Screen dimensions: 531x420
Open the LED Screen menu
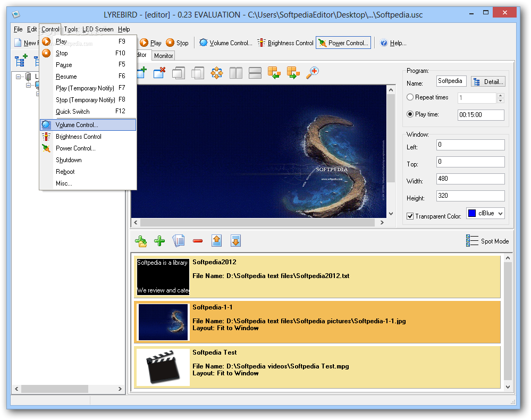[x=98, y=29]
